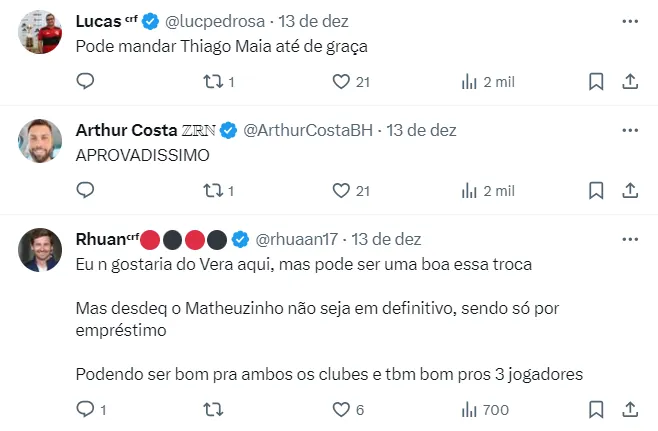Retweet Arthur Costa's APROVADISSIMO tweet

(212, 190)
